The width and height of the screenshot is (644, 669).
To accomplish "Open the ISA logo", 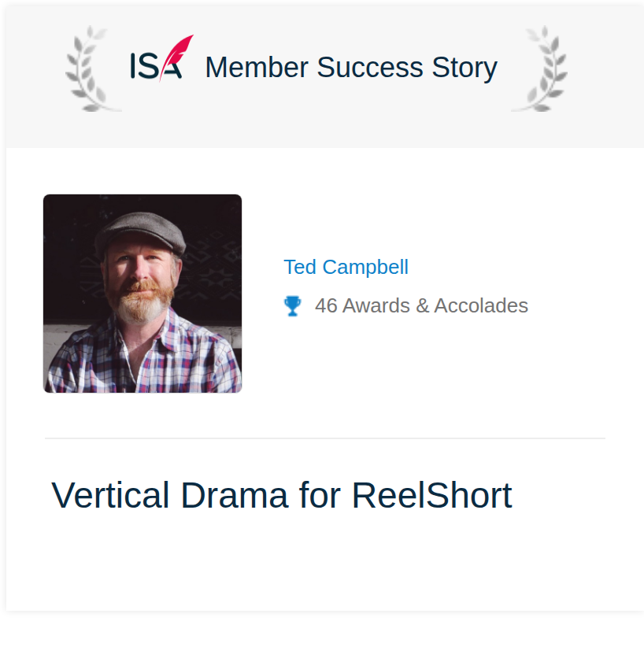I will click(x=161, y=58).
